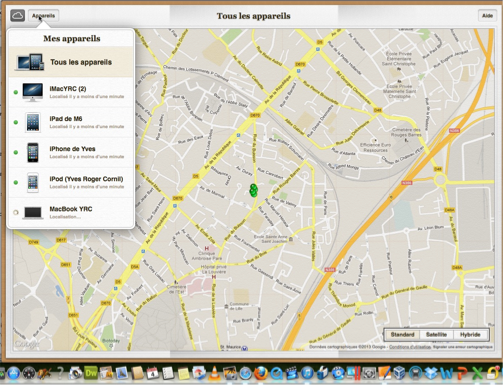
Task: Select MacBook YRC device
Action: point(71,212)
